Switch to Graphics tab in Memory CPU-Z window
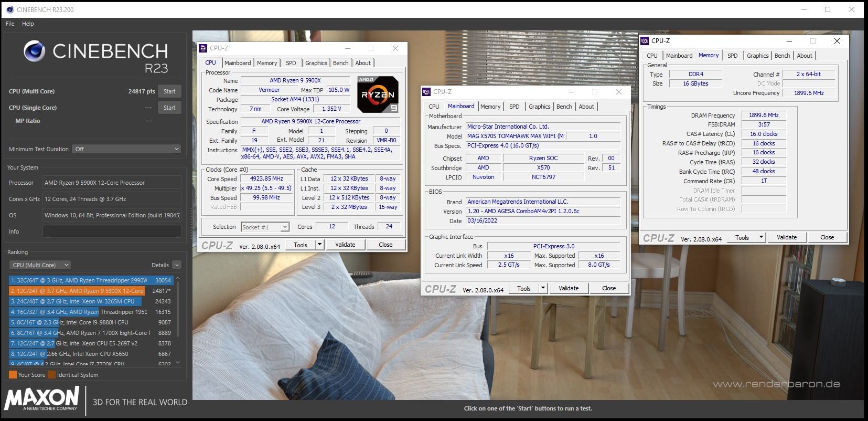 coord(758,56)
